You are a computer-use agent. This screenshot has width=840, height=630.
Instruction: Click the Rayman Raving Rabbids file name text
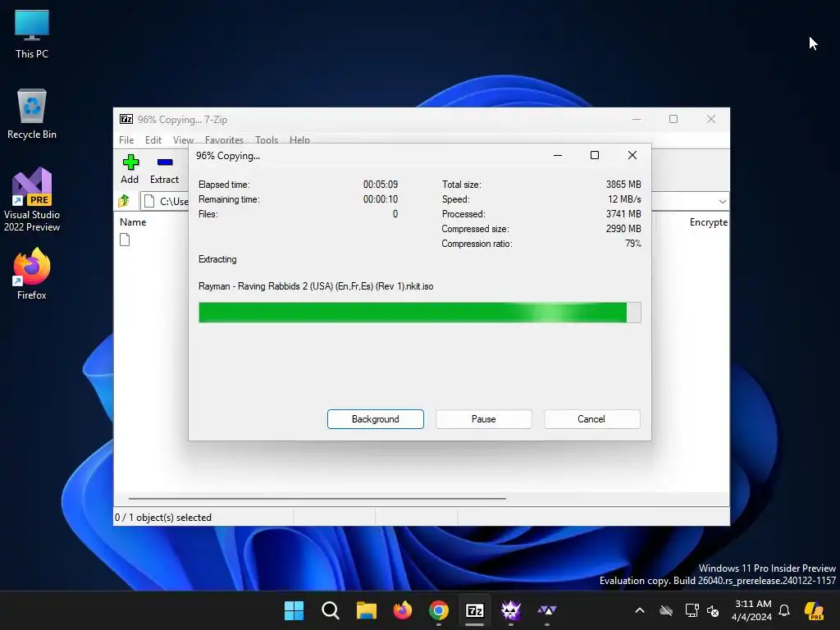[316, 286]
